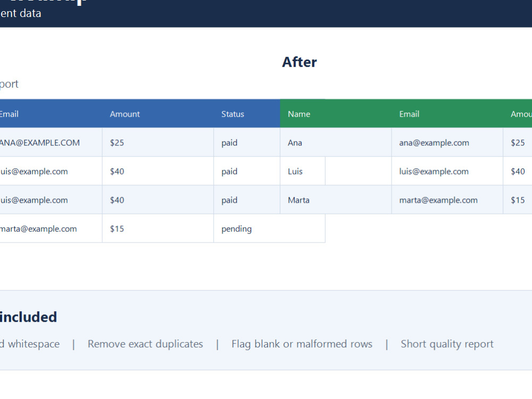
Task: Click the $25 cell in the blue table
Action: [x=158, y=143]
